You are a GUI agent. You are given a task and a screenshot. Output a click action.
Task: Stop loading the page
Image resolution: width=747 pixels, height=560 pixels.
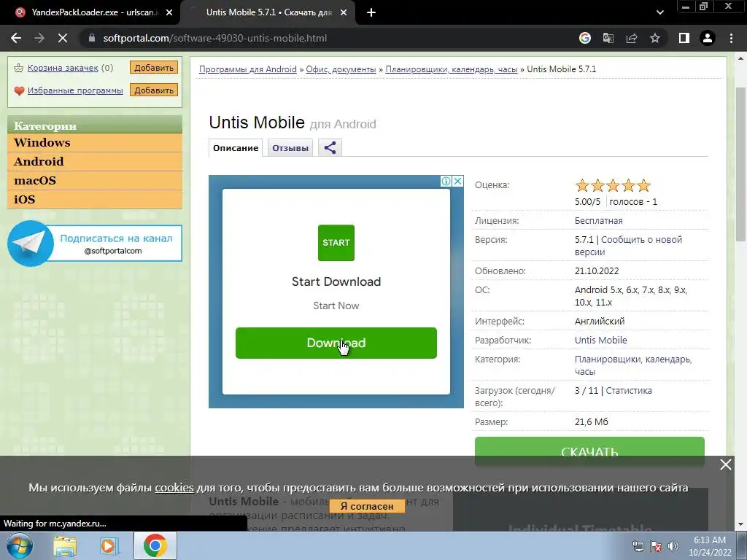[x=63, y=38]
